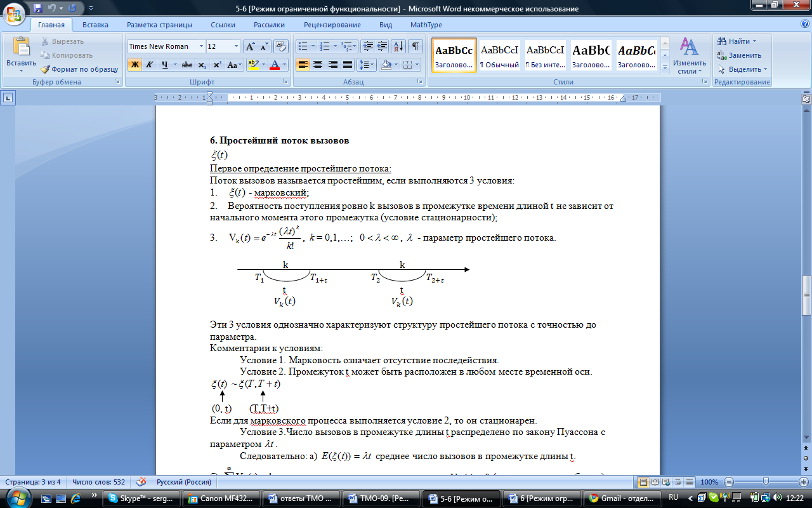Viewport: 812px width, 508px height.
Task: Click bulleted list icon
Action: [x=303, y=46]
